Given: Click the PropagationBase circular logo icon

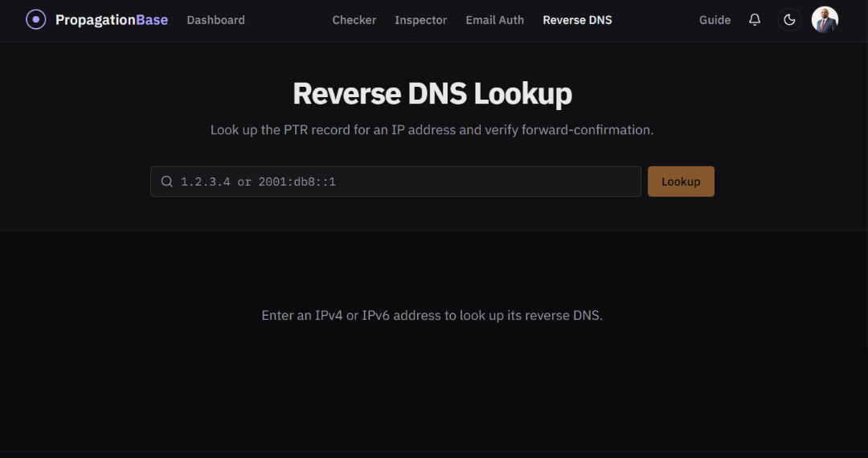Looking at the screenshot, I should [x=36, y=20].
